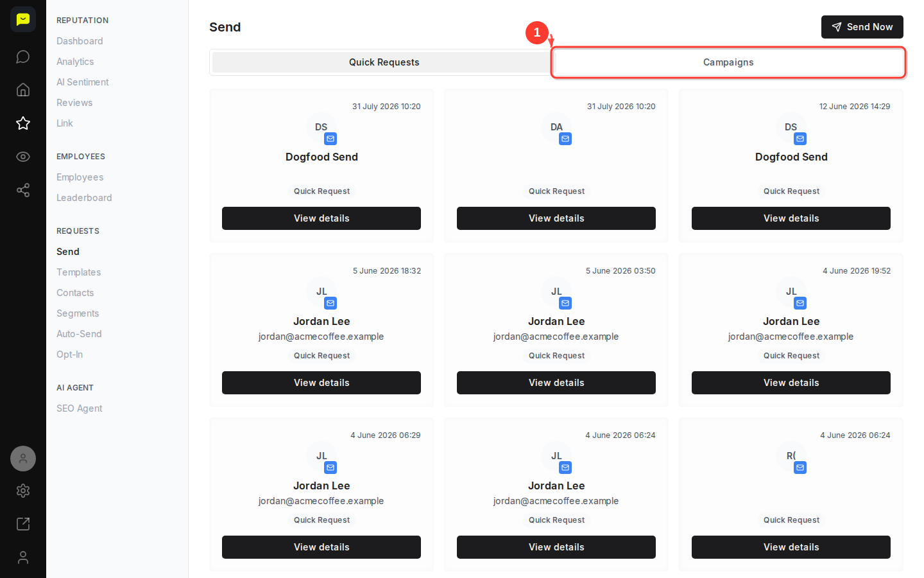Open the Opt-In page

[x=69, y=355]
